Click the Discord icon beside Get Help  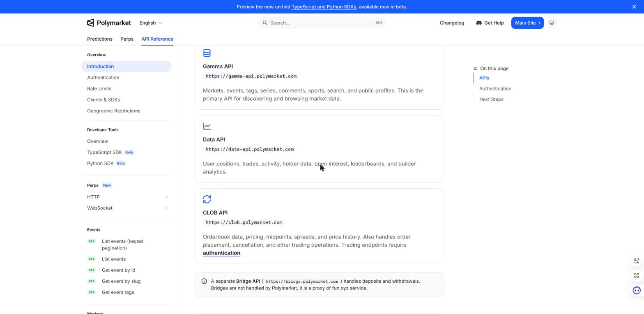pos(479,23)
